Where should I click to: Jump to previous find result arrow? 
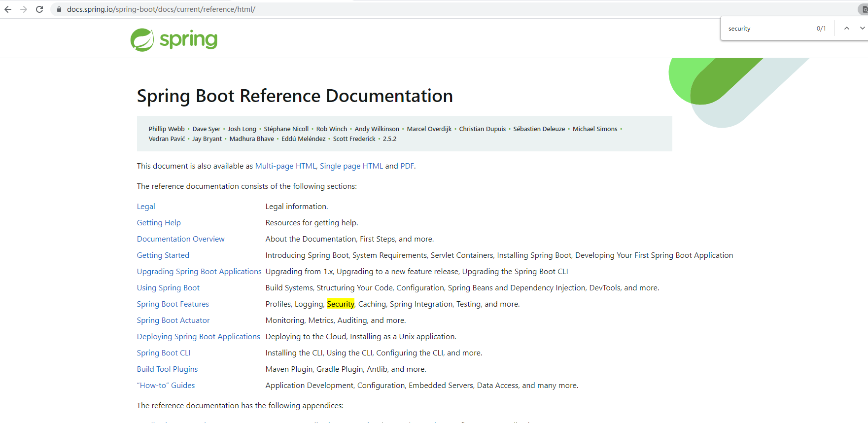coord(847,28)
